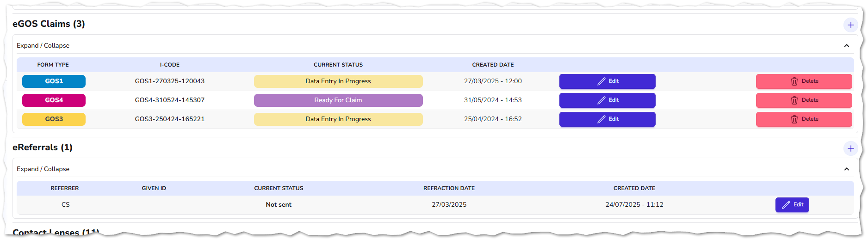
Task: Click the CURRENT STATUS header in eGOS Claims
Action: point(338,65)
